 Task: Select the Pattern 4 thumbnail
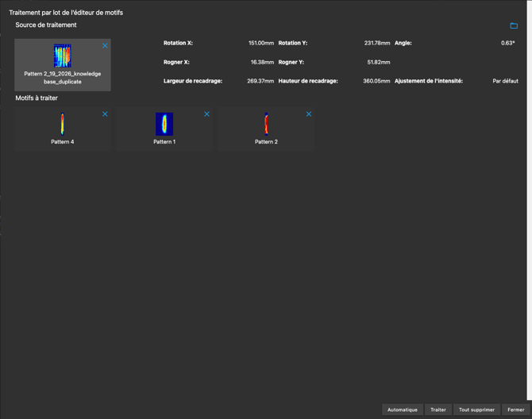click(62, 124)
